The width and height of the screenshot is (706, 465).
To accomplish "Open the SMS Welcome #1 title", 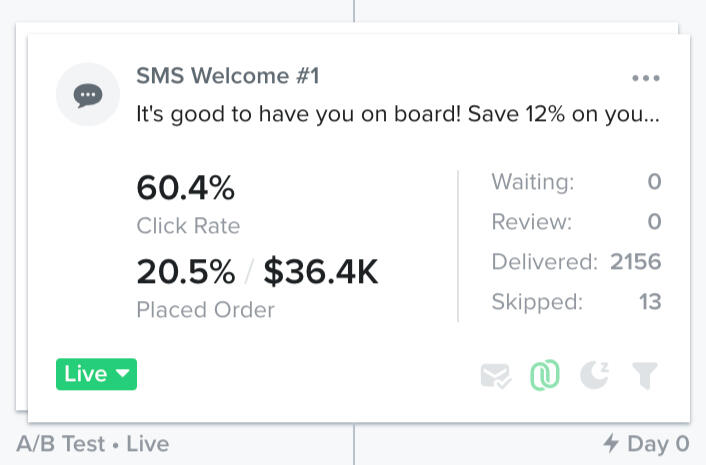I will coord(228,76).
